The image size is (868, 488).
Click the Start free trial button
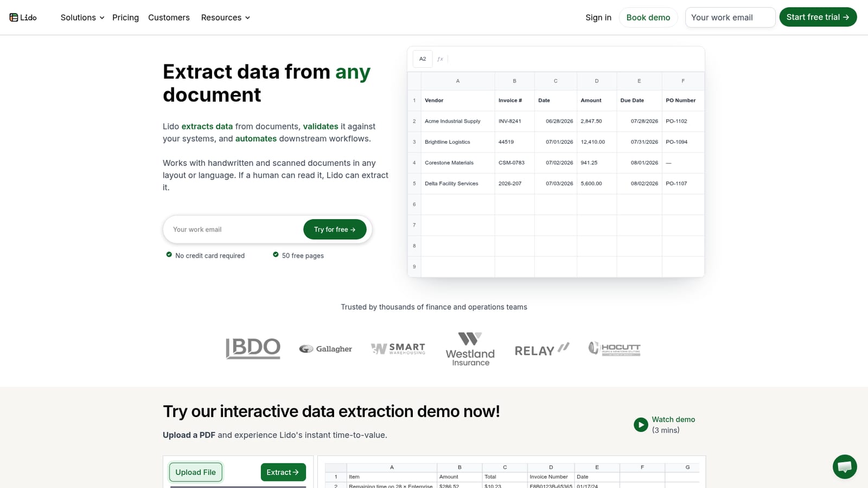tap(818, 17)
